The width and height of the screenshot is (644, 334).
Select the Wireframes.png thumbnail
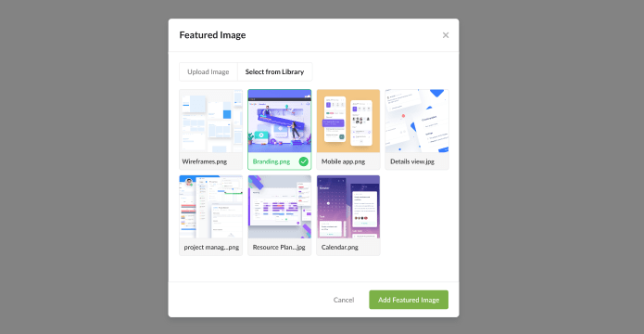tap(210, 121)
